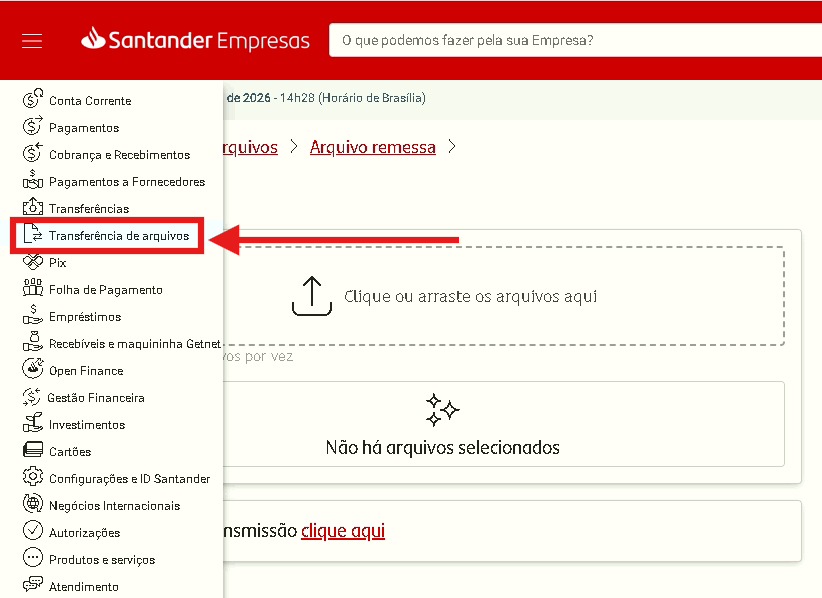Screen dimensions: 822x598
Task: Click the Pagamentos a Fornecedores icon
Action: [33, 180]
